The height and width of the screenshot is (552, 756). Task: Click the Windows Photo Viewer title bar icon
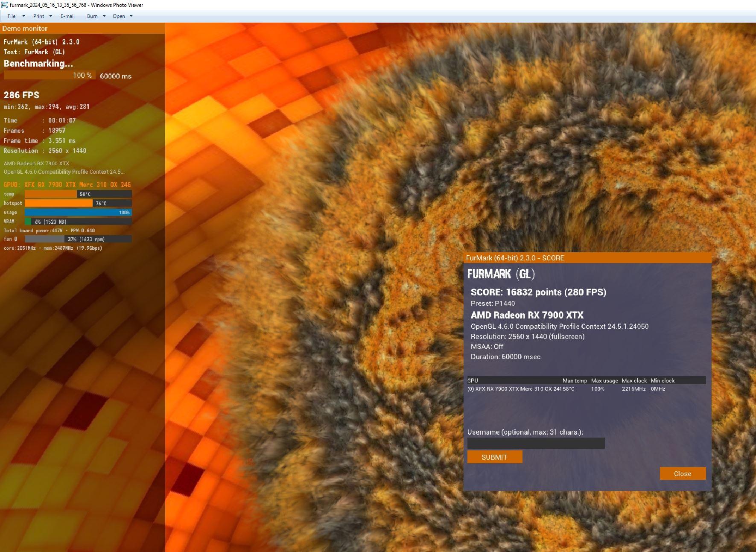pyautogui.click(x=4, y=5)
